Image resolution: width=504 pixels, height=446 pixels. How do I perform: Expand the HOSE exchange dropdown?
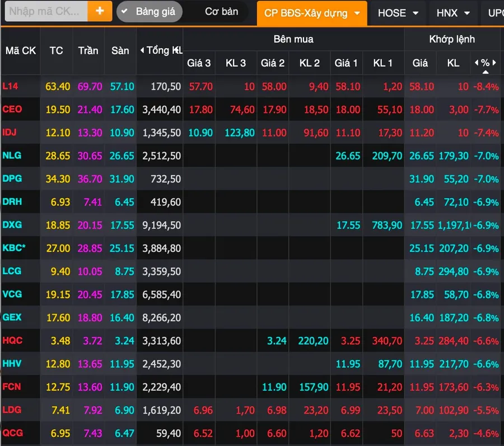click(x=398, y=13)
